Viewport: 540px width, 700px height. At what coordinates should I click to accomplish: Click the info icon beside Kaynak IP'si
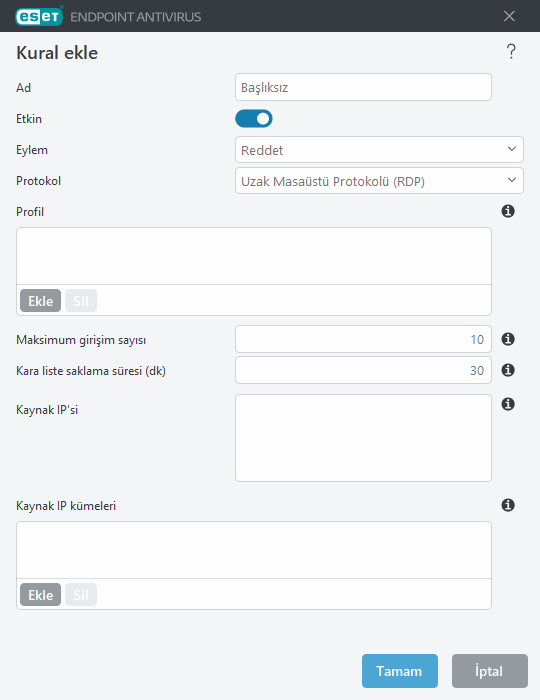(x=508, y=404)
